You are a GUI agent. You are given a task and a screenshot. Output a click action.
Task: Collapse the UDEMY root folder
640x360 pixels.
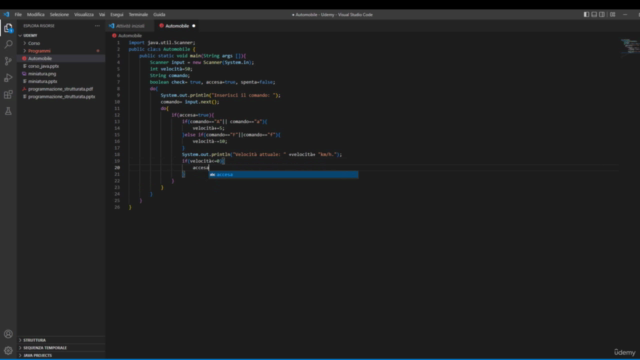(61, 36)
